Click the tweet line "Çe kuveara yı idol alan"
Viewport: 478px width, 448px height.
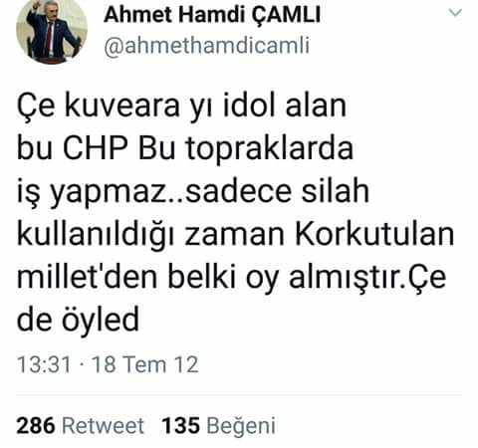click(181, 106)
